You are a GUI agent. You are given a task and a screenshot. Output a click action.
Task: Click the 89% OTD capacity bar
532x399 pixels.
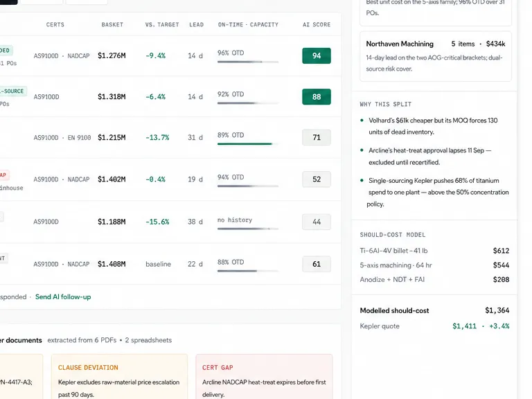point(248,144)
